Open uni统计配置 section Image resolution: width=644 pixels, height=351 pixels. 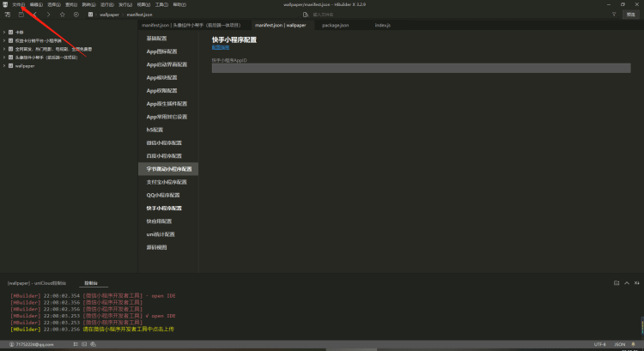pos(161,234)
